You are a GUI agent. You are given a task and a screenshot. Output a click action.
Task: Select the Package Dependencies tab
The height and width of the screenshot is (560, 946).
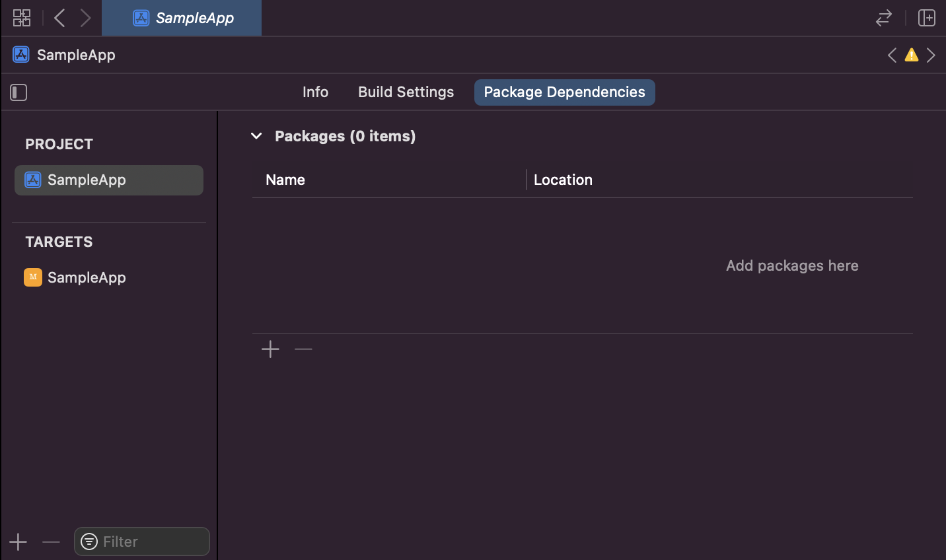coord(564,92)
